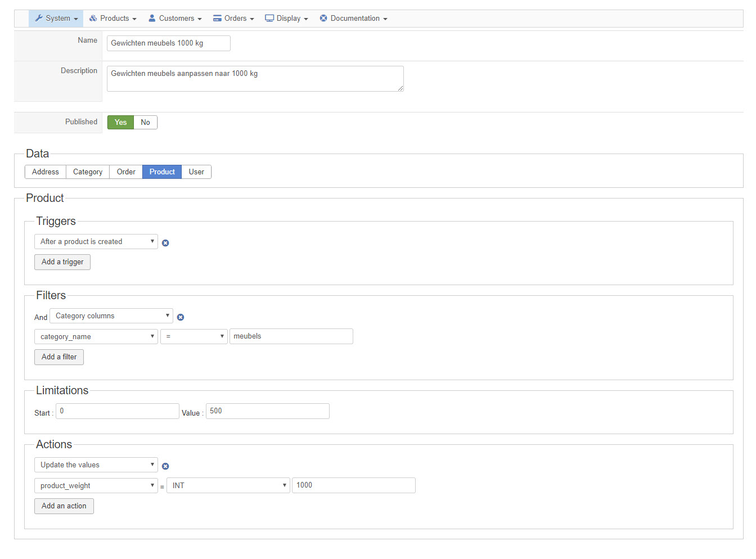Remove the 'After a product is created' trigger
The height and width of the screenshot is (559, 756).
tap(165, 243)
